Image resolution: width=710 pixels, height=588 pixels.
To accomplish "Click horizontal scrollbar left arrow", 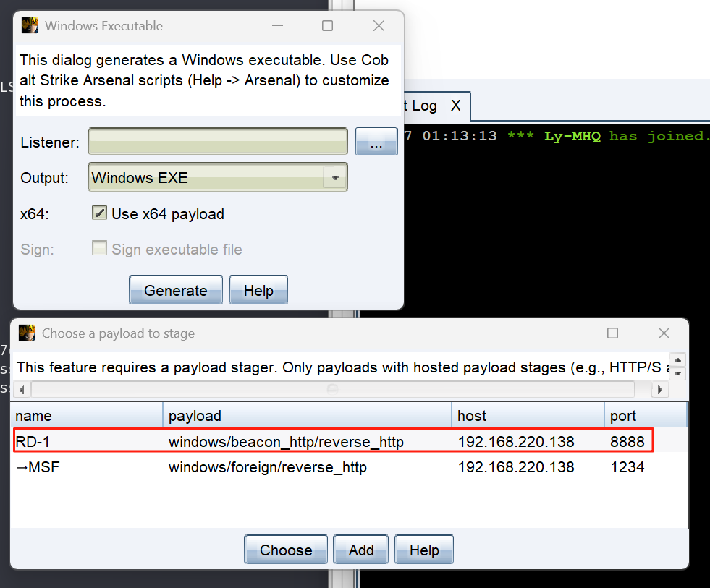I will [x=21, y=389].
